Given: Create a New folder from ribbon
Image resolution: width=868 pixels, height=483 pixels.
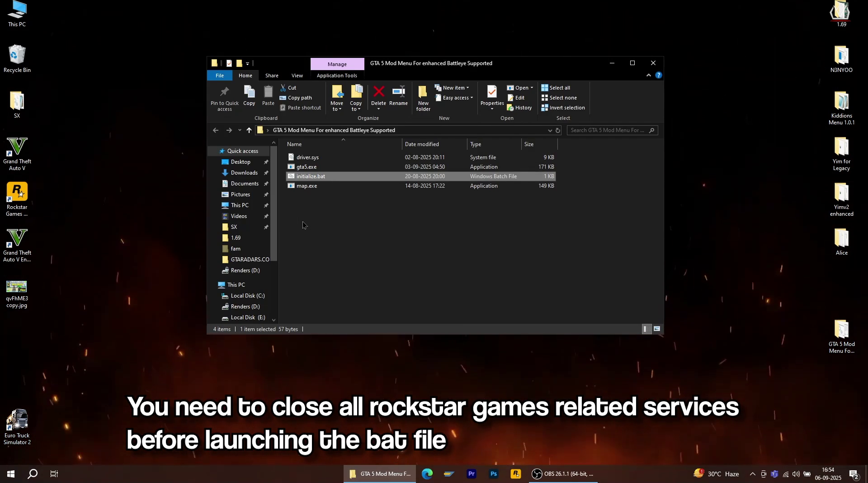Looking at the screenshot, I should tap(423, 97).
